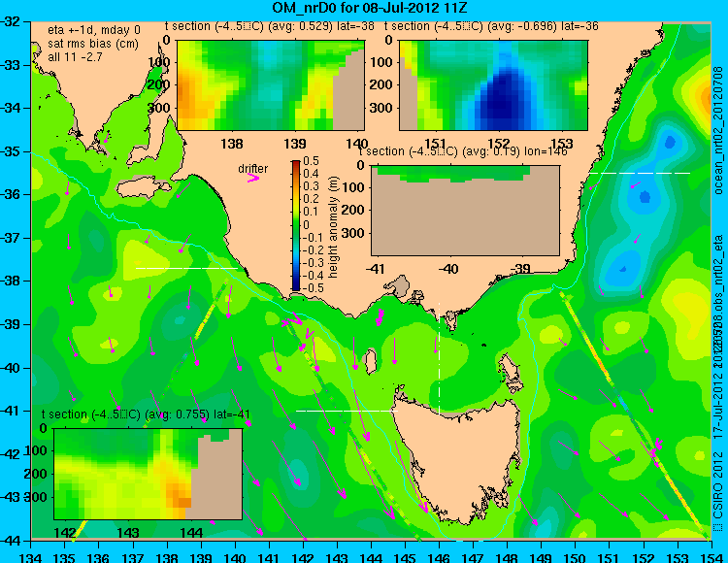Viewport: 728px width, 563px height.
Task: Click the 134 longitude axis label
Action: 31,557
